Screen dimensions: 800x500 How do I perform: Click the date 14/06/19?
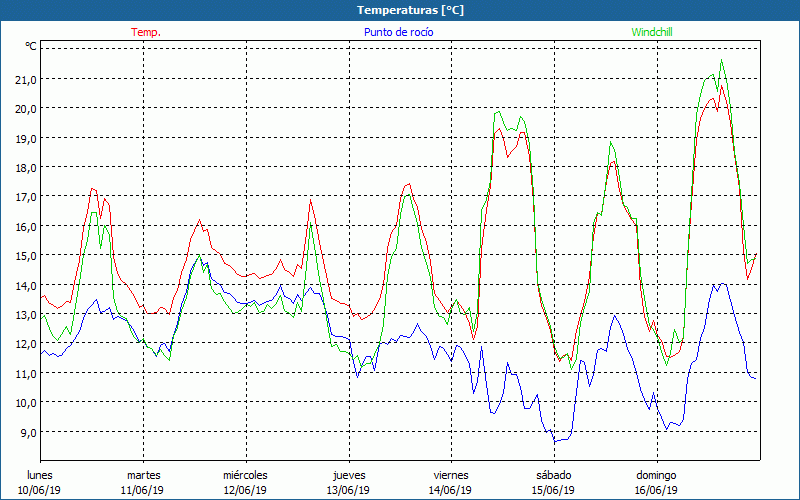451,490
